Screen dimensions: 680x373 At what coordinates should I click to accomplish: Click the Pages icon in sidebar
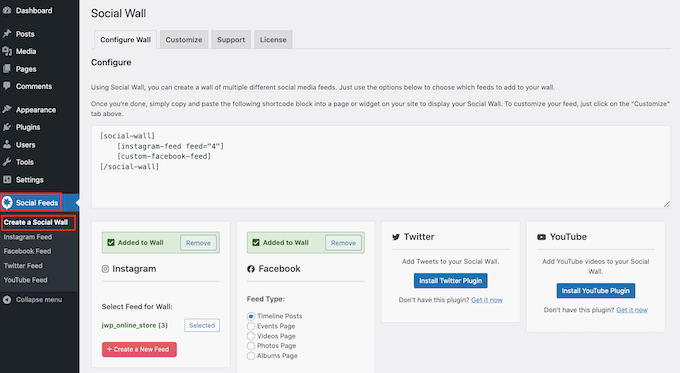pyautogui.click(x=7, y=69)
